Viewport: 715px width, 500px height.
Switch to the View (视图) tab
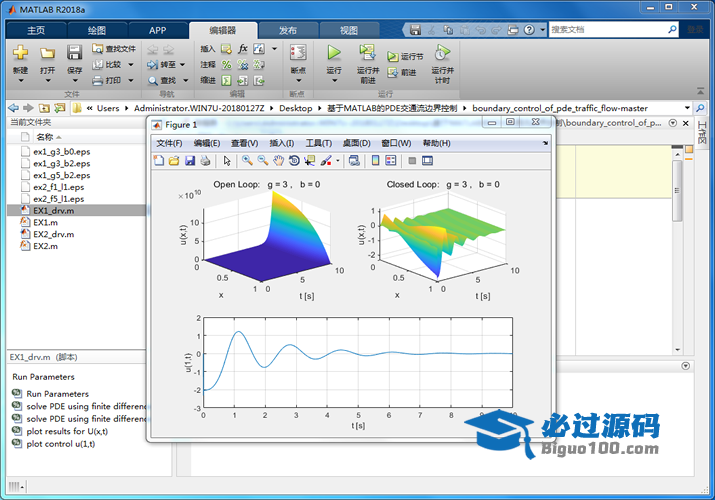coord(349,31)
